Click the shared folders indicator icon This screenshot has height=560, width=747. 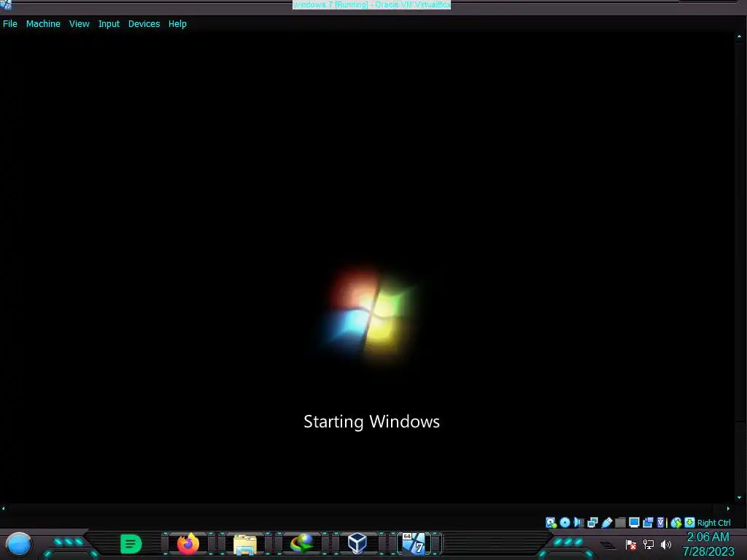(620, 522)
